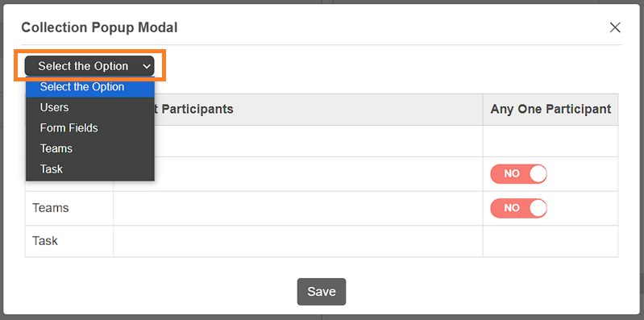Toggle the NO switch above the Teams row

[x=519, y=174]
